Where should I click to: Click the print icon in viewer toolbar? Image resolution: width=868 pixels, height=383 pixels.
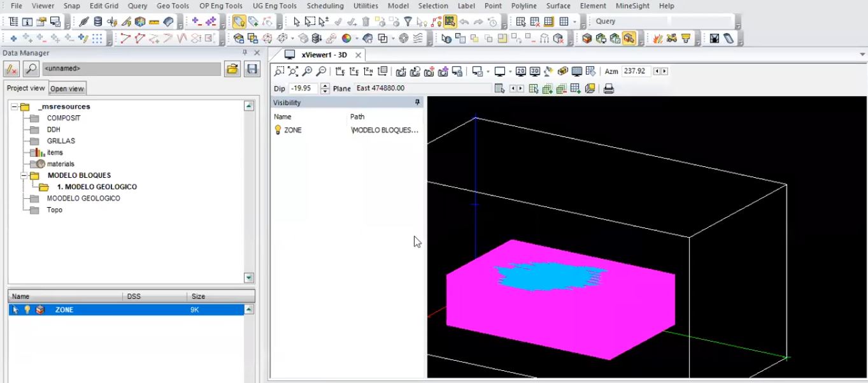pos(609,89)
